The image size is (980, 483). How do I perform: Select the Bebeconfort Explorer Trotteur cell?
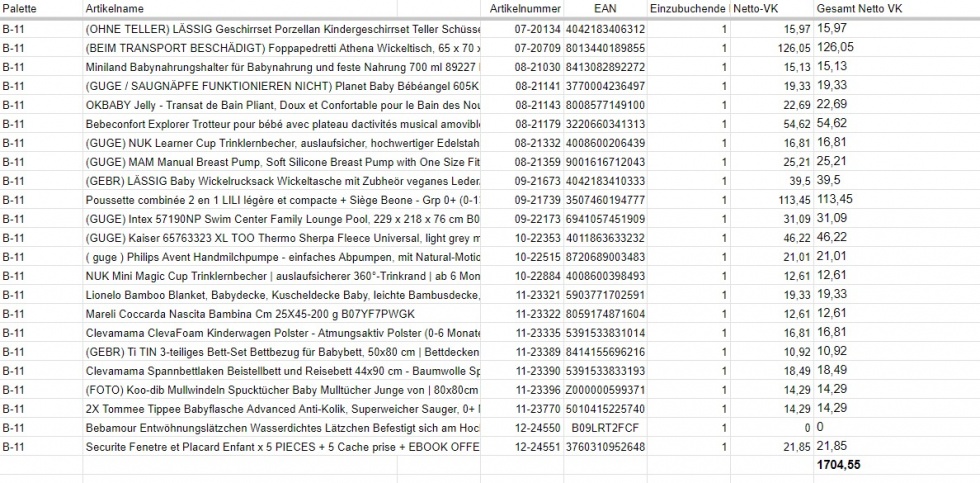pos(282,124)
